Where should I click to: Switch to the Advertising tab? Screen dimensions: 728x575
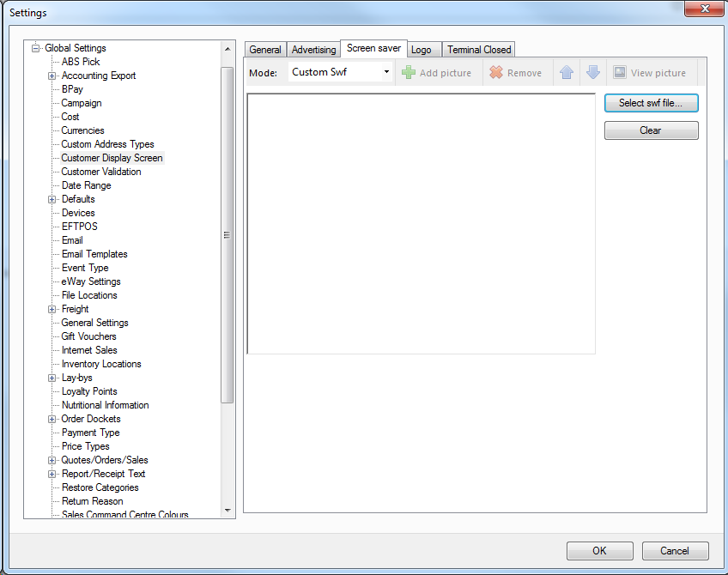[x=313, y=50]
